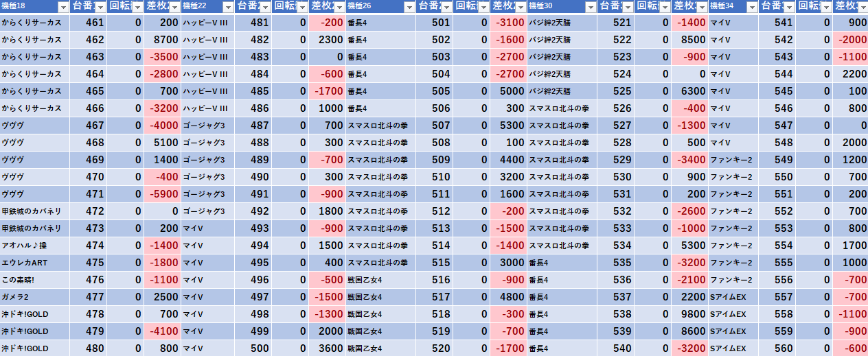This screenshot has width=868, height=356.
Task: Select the 機種18 header cell label
Action: point(14,7)
